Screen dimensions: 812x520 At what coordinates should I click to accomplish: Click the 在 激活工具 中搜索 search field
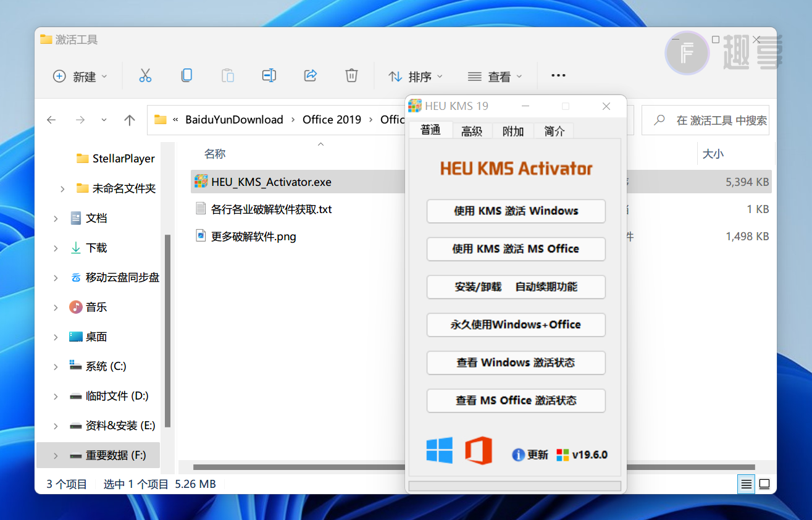[706, 120]
